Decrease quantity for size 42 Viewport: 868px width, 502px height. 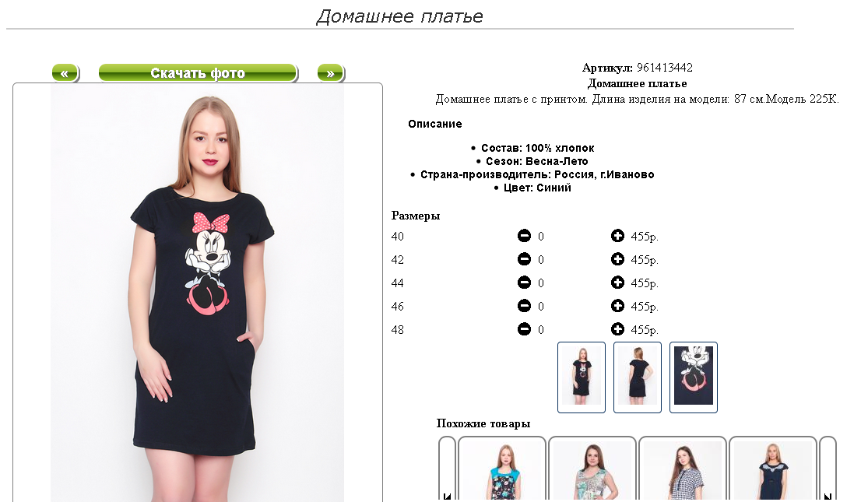coord(524,259)
